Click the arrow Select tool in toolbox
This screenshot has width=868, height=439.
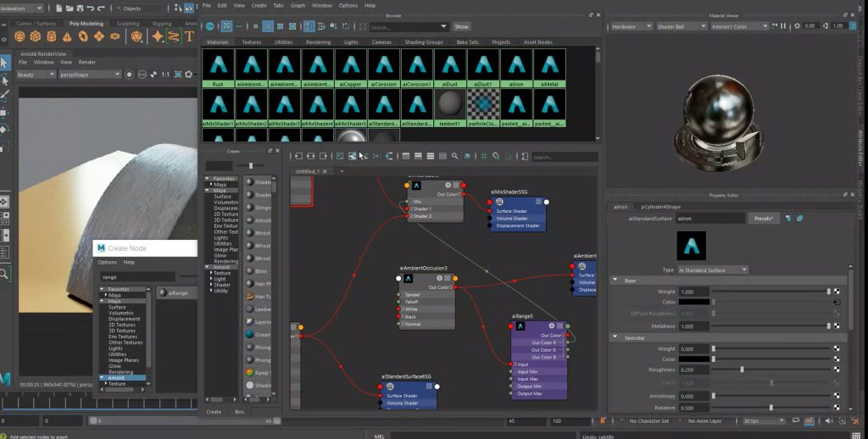(4, 63)
